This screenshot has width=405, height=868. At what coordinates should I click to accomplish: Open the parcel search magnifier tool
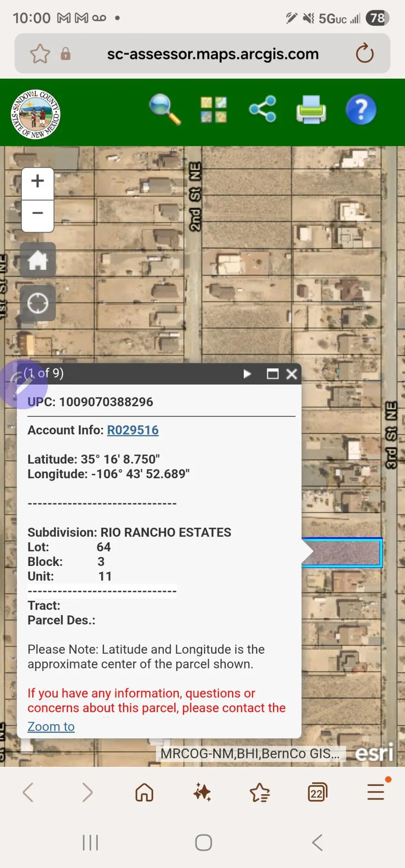(165, 110)
